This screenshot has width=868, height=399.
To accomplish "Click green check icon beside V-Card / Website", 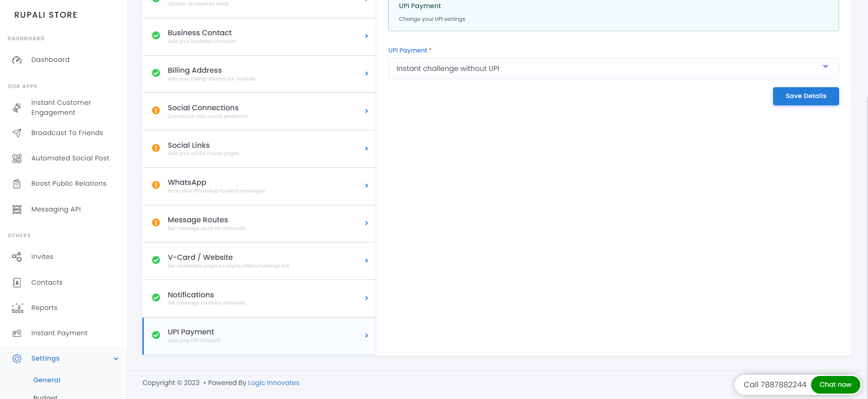I will coord(156,260).
